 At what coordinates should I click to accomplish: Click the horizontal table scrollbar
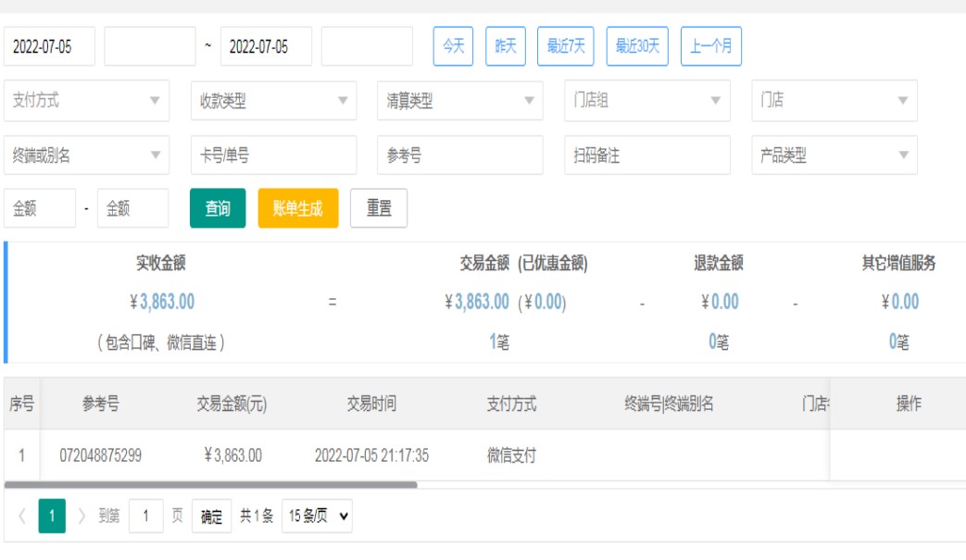210,484
